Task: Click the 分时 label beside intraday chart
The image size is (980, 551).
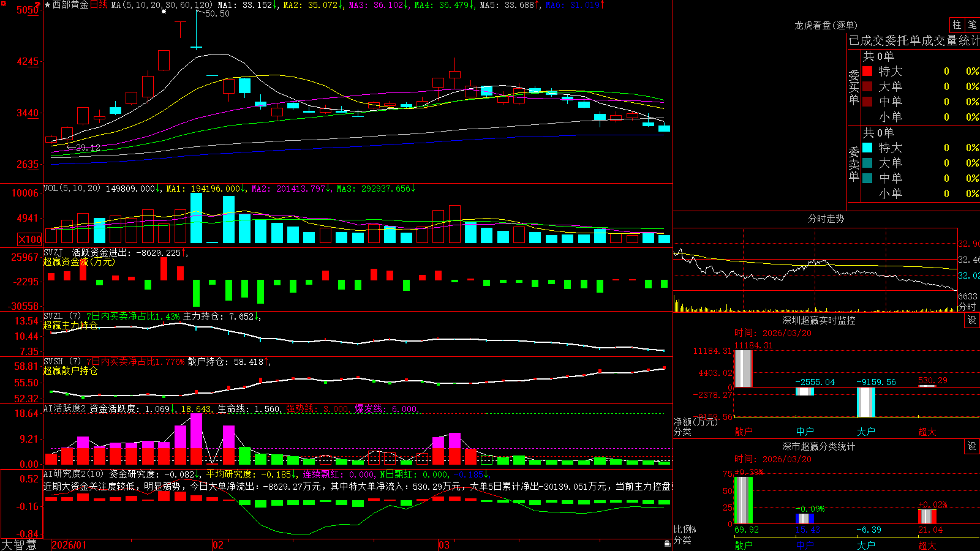Action: 967,307
